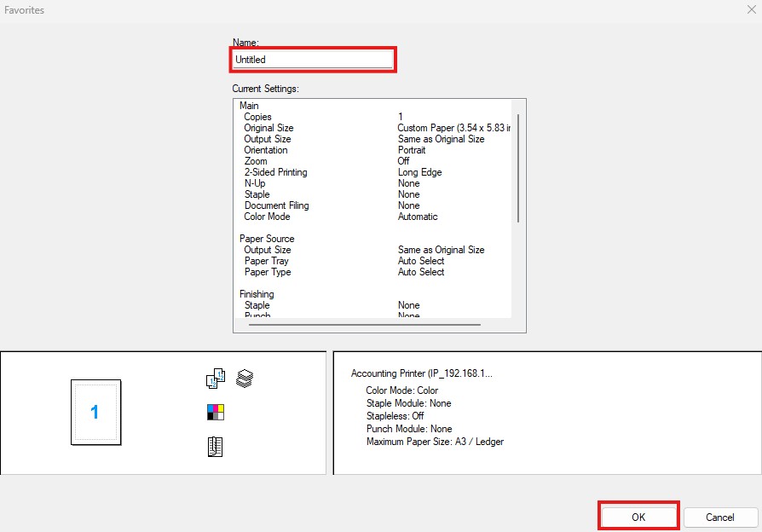Click the page preview showing number 1
The width and height of the screenshot is (762, 532).
point(95,412)
